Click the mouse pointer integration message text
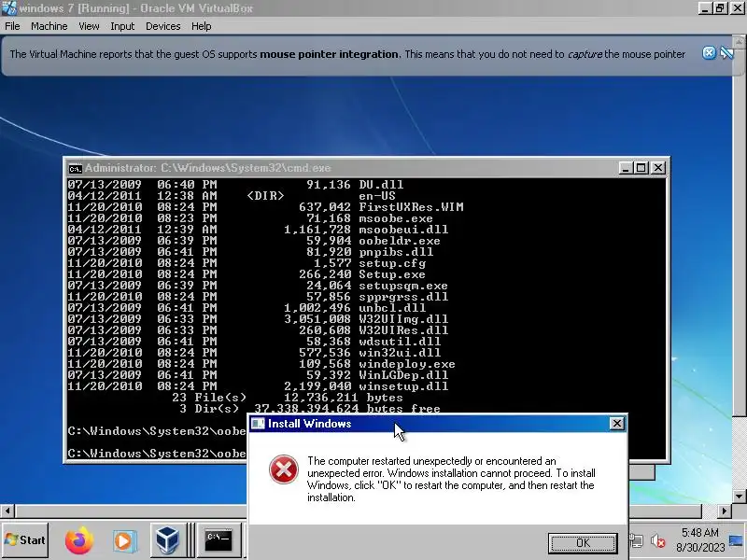 [347, 54]
